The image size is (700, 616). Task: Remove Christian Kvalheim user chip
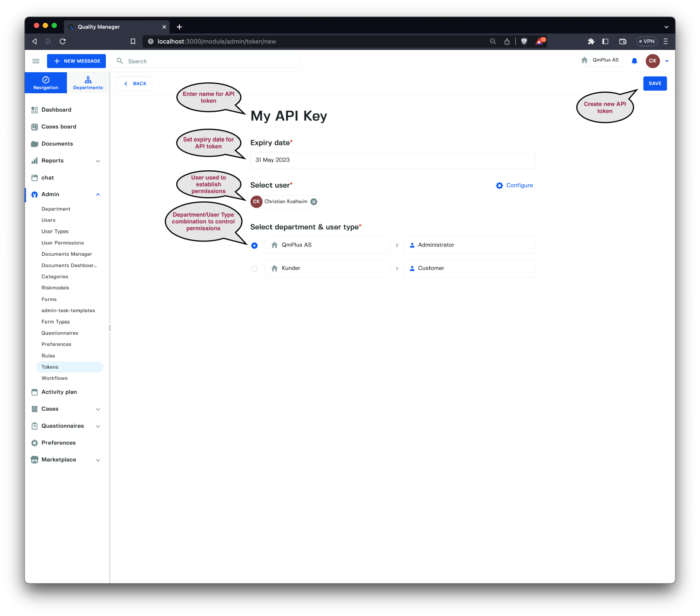click(x=314, y=202)
